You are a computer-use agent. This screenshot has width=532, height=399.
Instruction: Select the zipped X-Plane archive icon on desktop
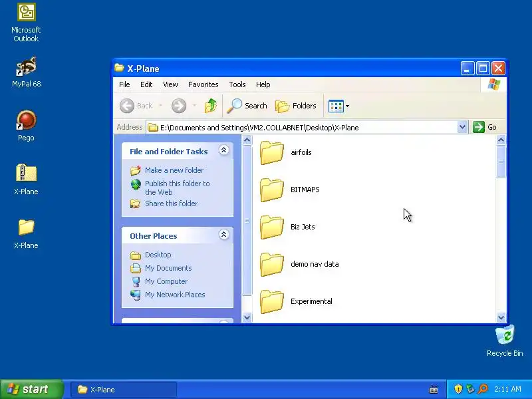(26, 180)
